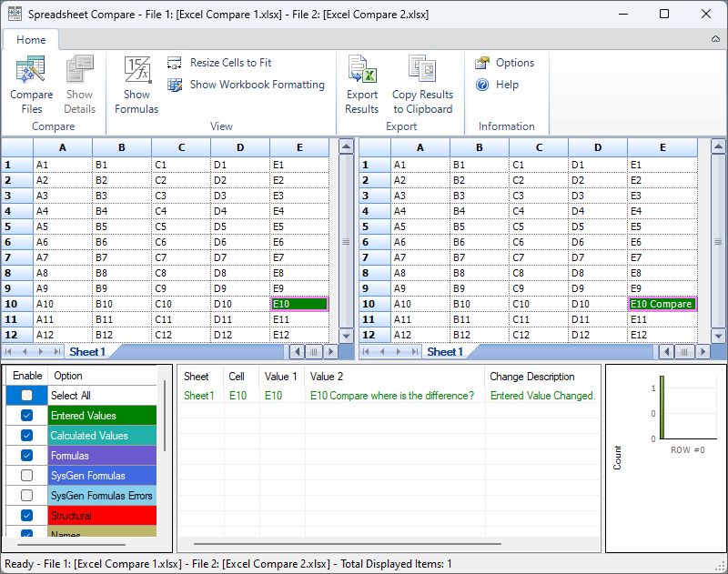The width and height of the screenshot is (728, 574).
Task: Select the green Entered Values color label
Action: [102, 416]
